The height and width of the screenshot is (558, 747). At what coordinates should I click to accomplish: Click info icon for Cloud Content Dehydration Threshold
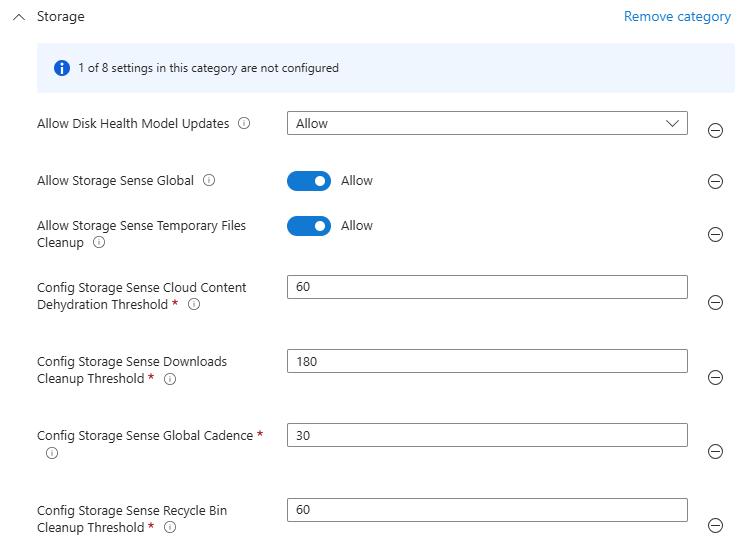pos(194,305)
